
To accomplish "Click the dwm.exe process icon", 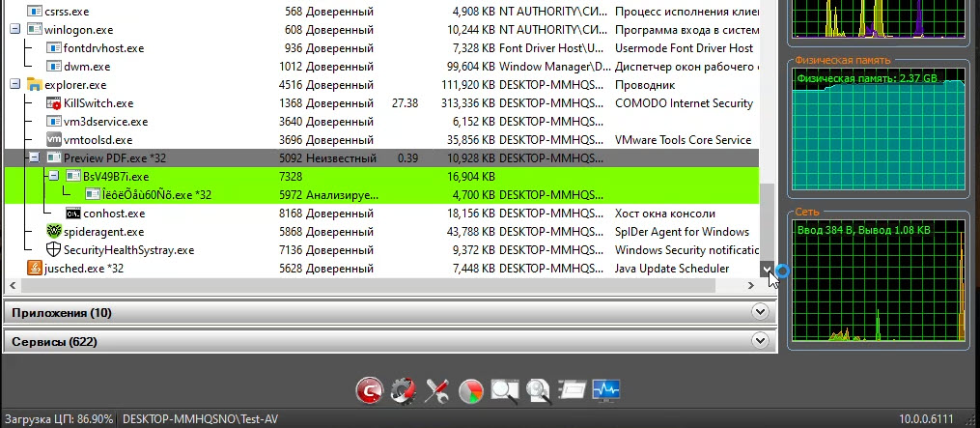I will point(54,67).
